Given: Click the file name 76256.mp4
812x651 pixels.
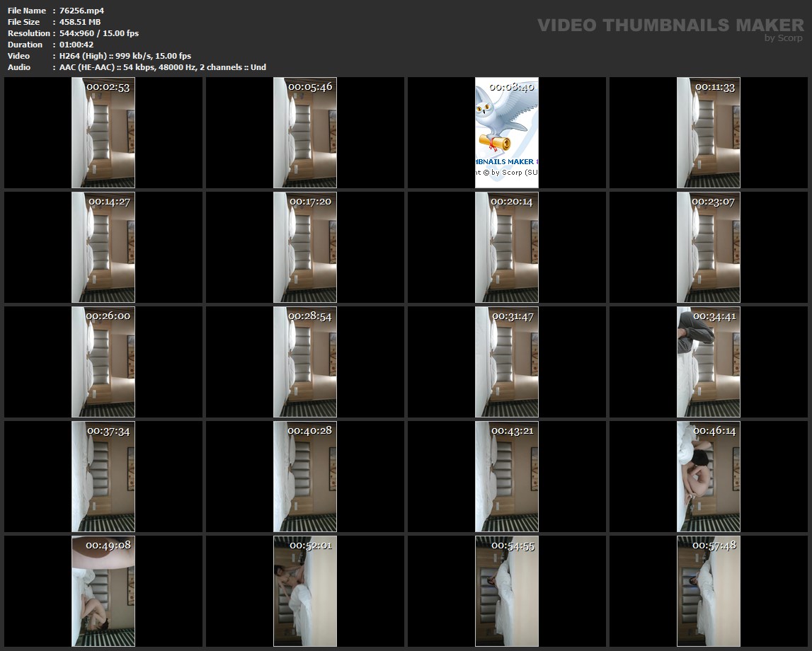Looking at the screenshot, I should [x=82, y=11].
